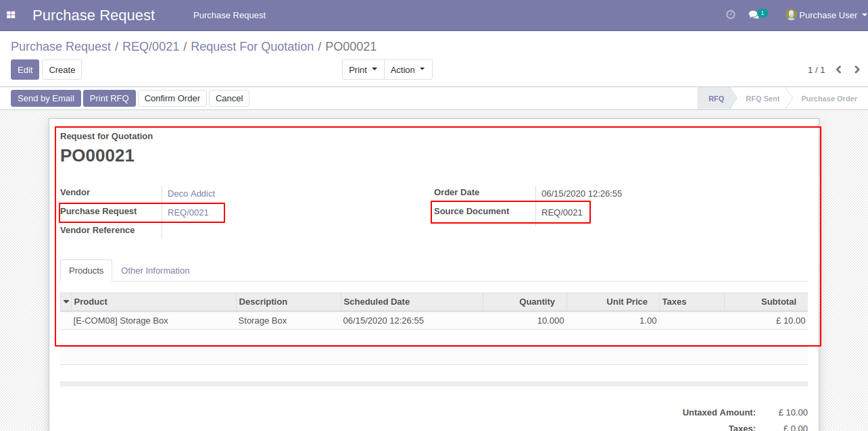Viewport: 868px width, 431px height.
Task: Click Send by Email
Action: pos(46,98)
